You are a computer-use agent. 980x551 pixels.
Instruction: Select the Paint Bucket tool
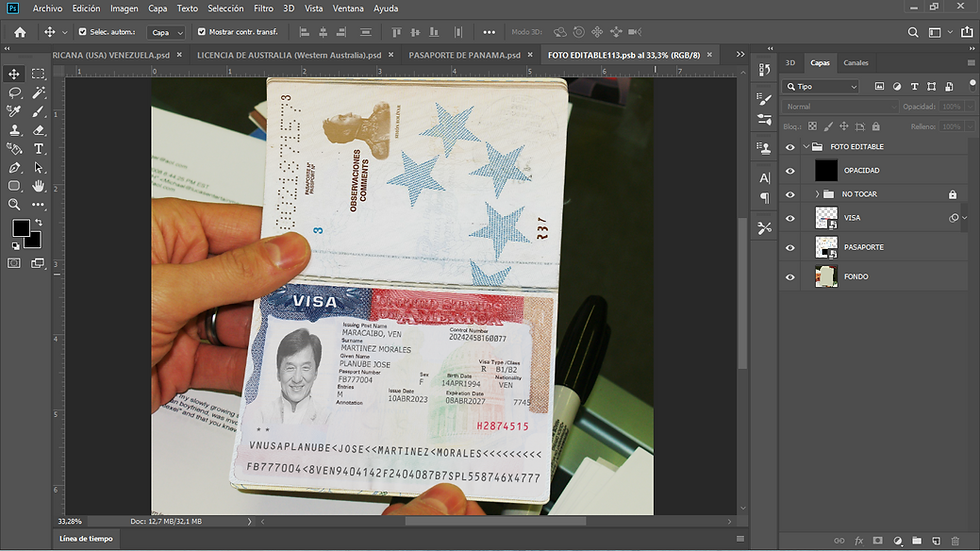click(x=14, y=149)
